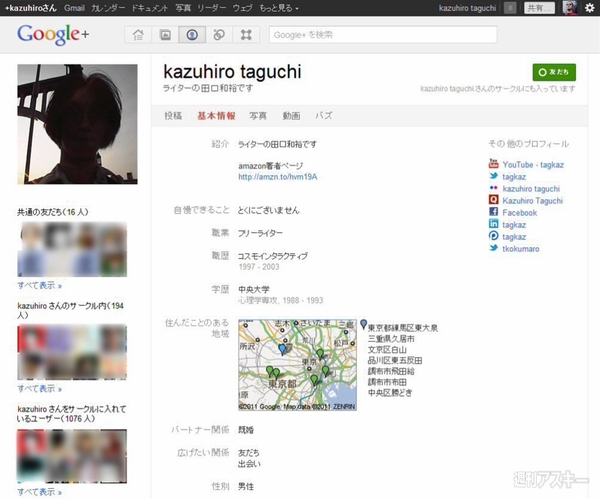Open the Home stream icon
Image resolution: width=600 pixels, height=499 pixels.
click(x=138, y=35)
